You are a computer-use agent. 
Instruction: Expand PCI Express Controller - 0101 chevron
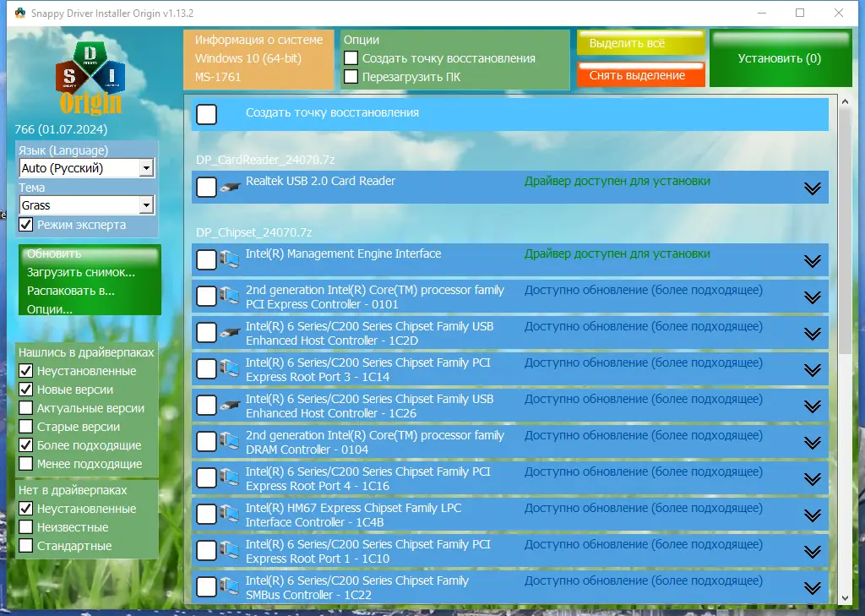(812, 297)
